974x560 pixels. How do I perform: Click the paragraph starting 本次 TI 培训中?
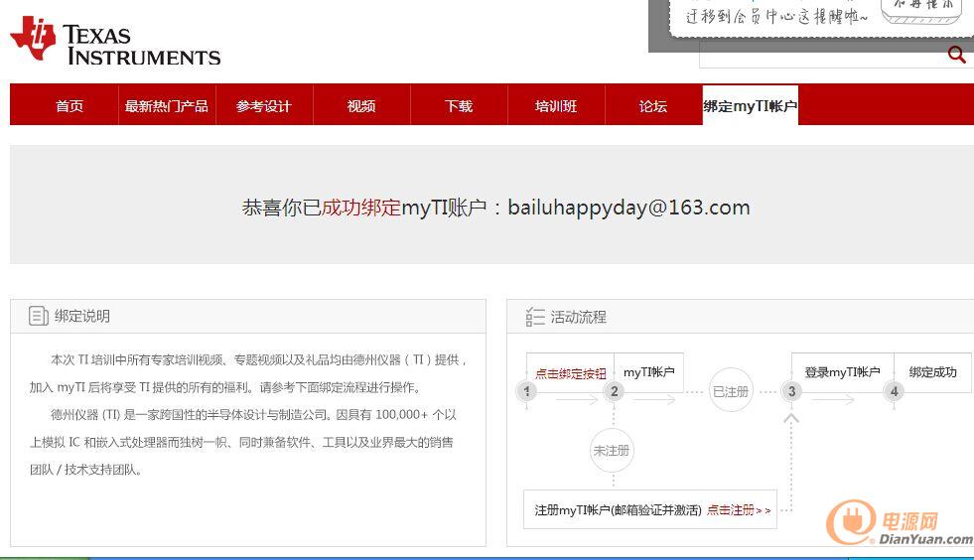pyautogui.click(x=248, y=373)
